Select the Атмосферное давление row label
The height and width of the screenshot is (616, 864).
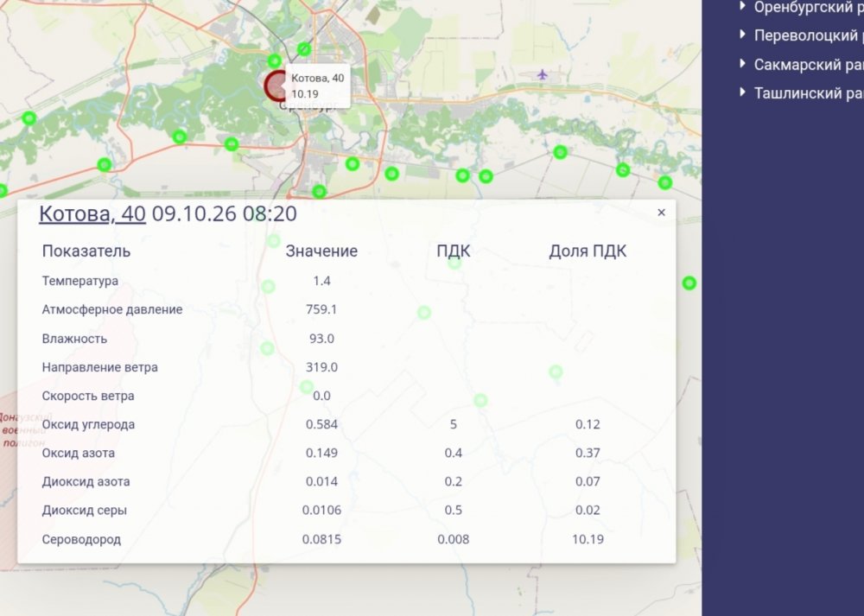111,309
